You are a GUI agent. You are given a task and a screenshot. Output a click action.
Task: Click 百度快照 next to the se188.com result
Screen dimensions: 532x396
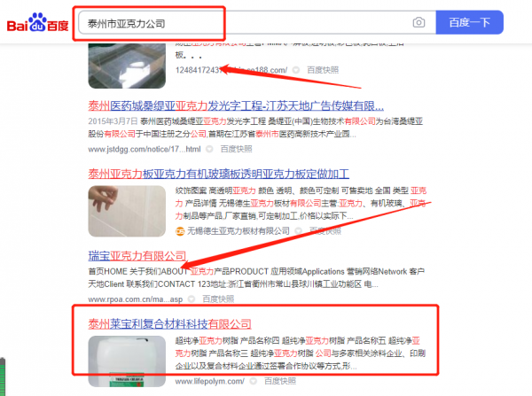click(323, 70)
